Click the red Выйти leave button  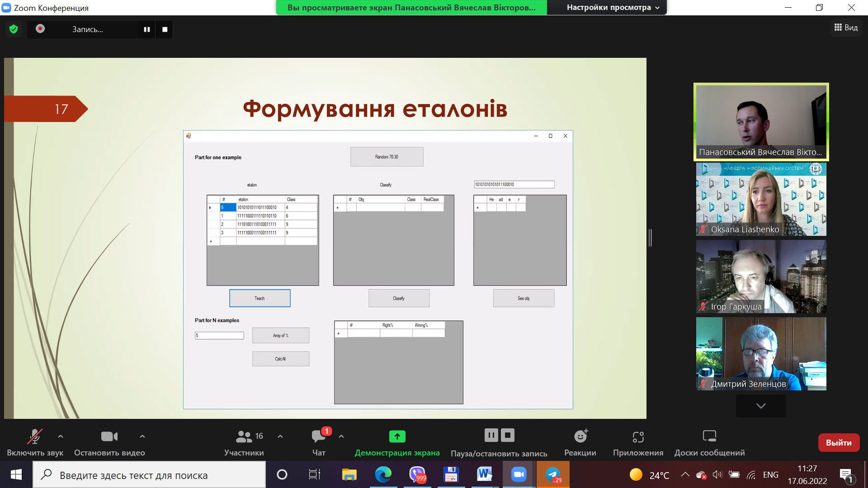point(839,442)
